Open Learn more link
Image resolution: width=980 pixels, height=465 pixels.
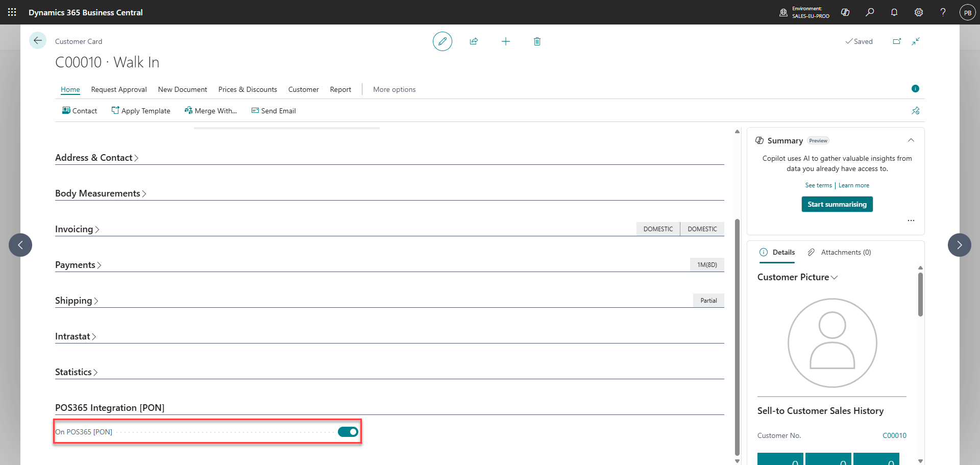click(854, 185)
